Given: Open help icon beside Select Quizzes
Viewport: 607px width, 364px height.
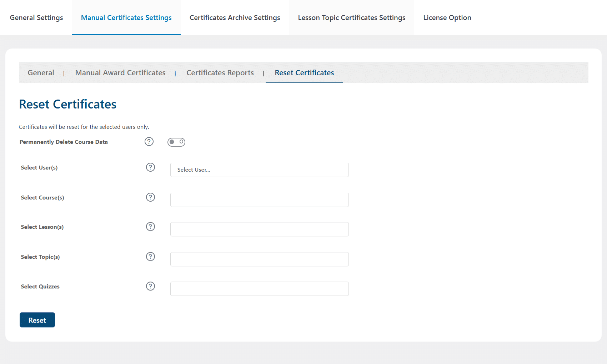Looking at the screenshot, I should tap(150, 286).
